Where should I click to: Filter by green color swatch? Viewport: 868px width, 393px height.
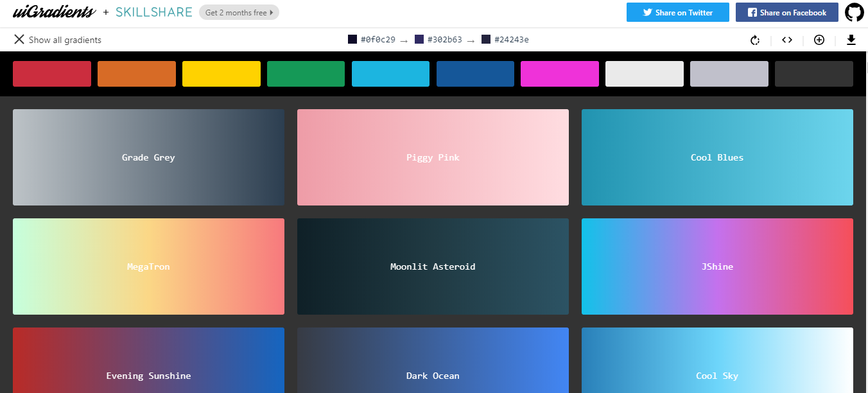tap(306, 74)
